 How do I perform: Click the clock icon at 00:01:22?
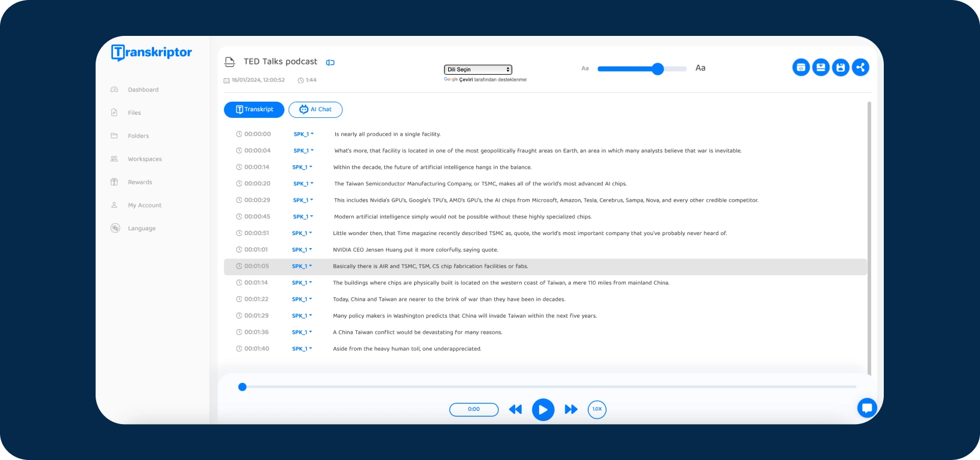(x=239, y=299)
